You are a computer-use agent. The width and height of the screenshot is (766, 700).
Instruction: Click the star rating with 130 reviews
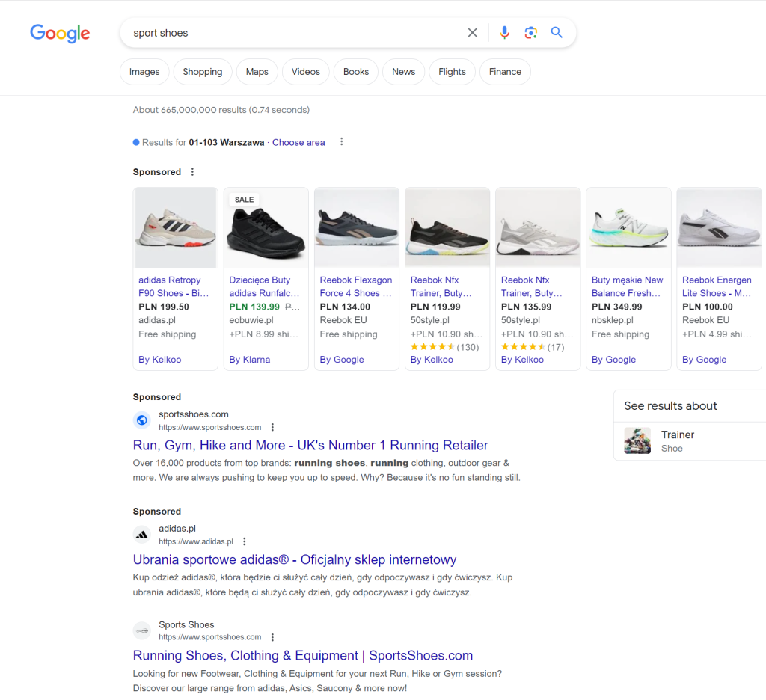click(x=432, y=347)
